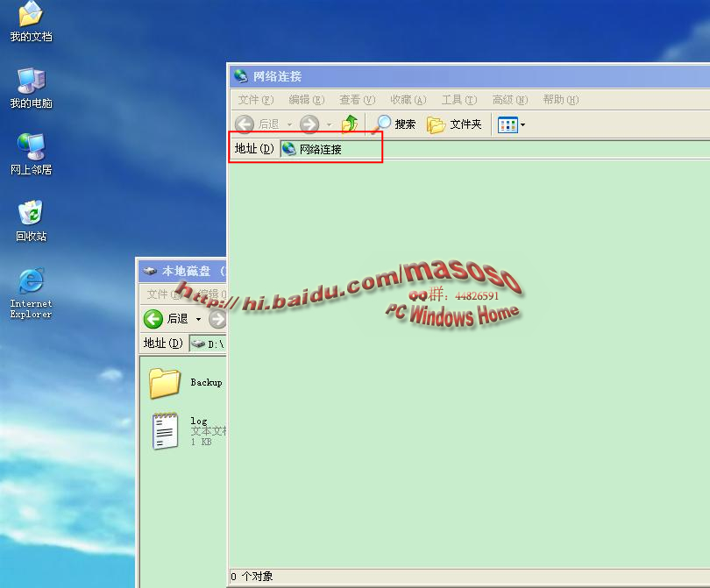
Task: Open the 文件(F) menu in 网络连接
Action: pyautogui.click(x=255, y=100)
